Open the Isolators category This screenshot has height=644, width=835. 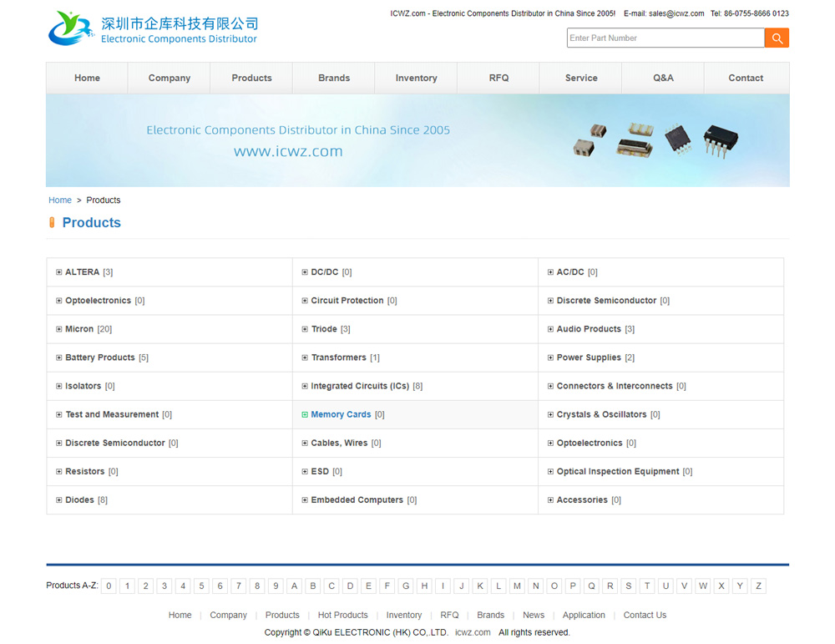pyautogui.click(x=83, y=386)
